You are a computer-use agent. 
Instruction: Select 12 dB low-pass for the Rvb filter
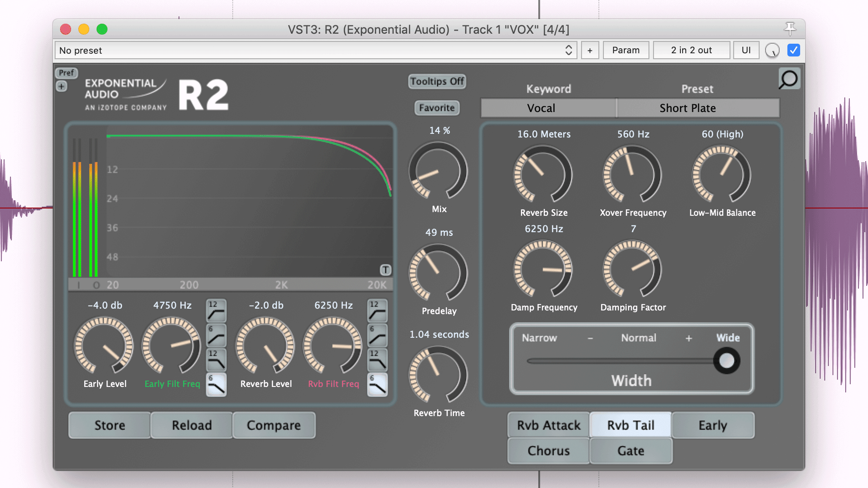click(378, 360)
